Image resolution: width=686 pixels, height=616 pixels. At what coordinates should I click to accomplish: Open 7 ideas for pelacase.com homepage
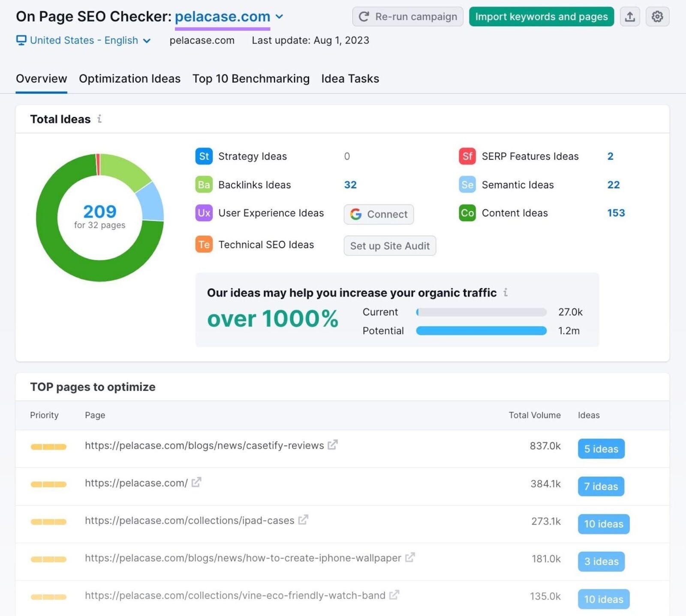coord(601,486)
